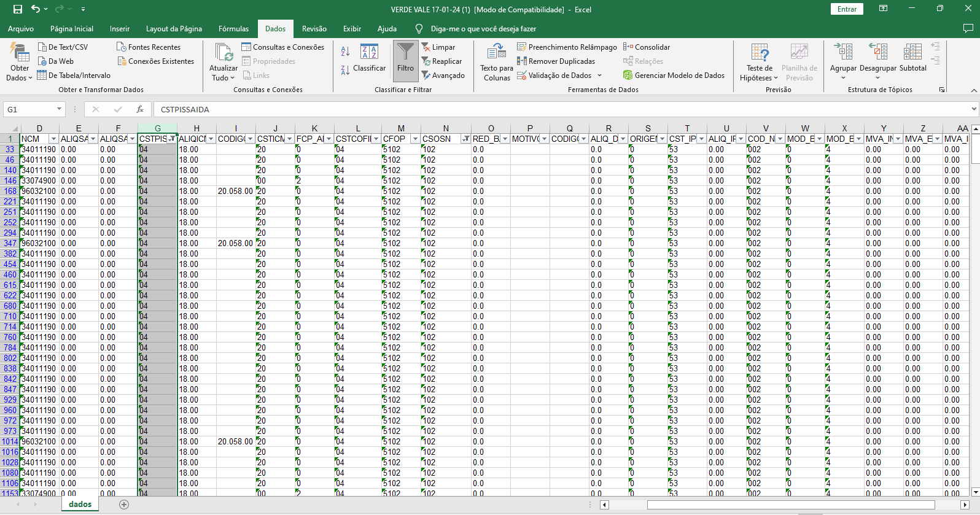
Task: Switch to Inserir tab
Action: (120, 29)
